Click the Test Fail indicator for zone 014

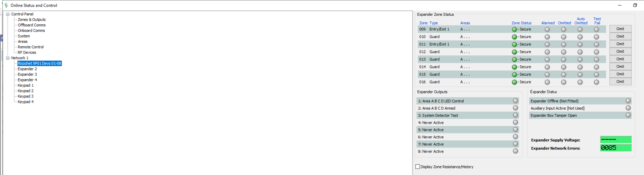point(597,67)
